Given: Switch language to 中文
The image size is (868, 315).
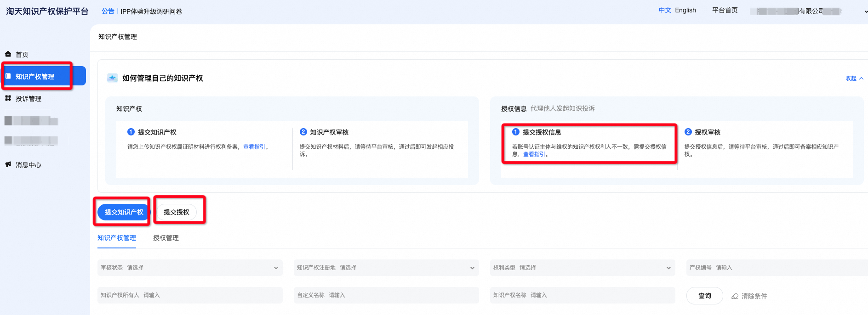Looking at the screenshot, I should click(665, 10).
